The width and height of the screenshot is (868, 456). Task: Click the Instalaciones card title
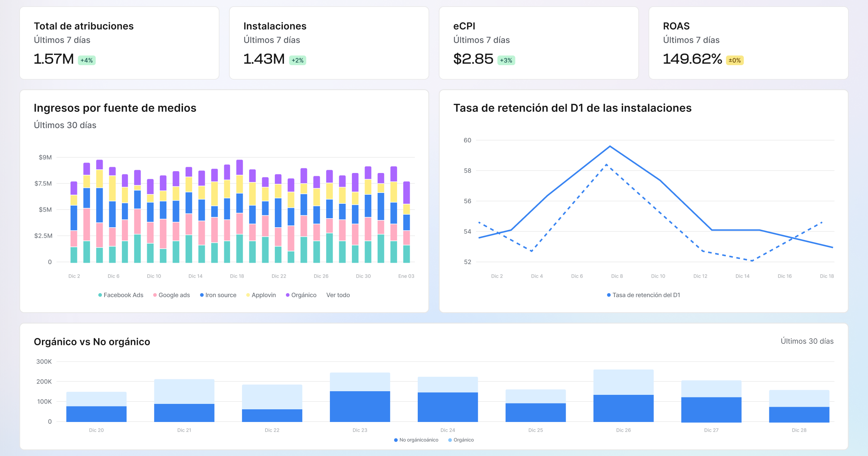pyautogui.click(x=275, y=26)
